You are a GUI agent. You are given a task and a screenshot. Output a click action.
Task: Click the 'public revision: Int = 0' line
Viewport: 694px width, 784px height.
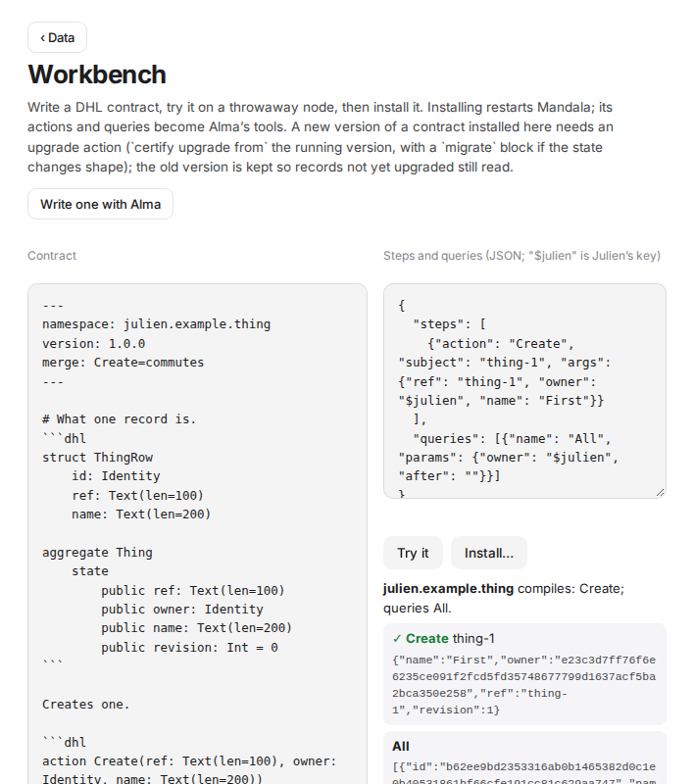pyautogui.click(x=189, y=648)
